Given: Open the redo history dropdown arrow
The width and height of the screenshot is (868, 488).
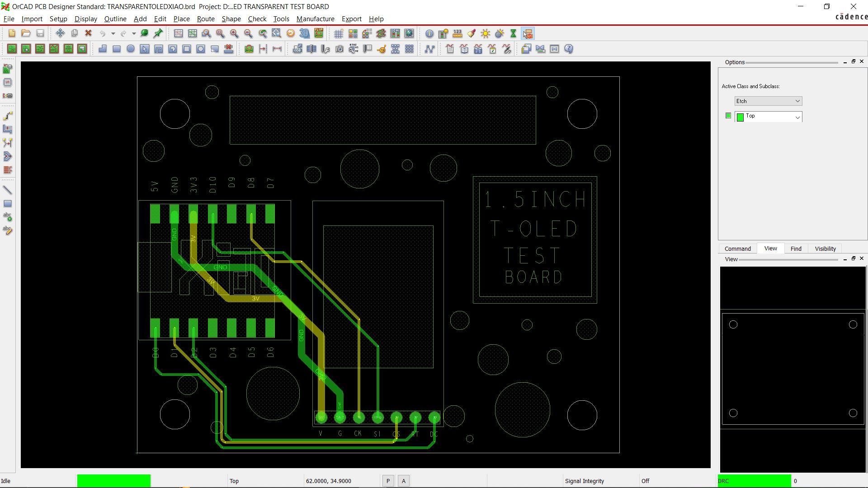Looking at the screenshot, I should [x=134, y=33].
